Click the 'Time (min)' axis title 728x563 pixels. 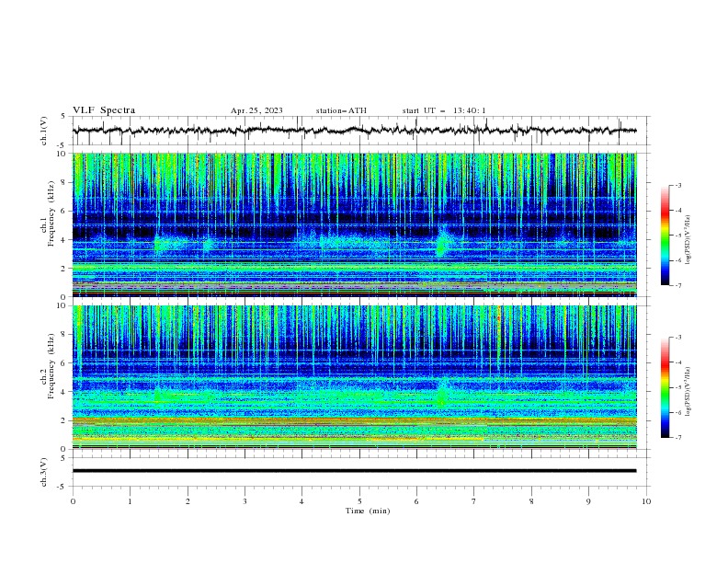[x=368, y=511]
